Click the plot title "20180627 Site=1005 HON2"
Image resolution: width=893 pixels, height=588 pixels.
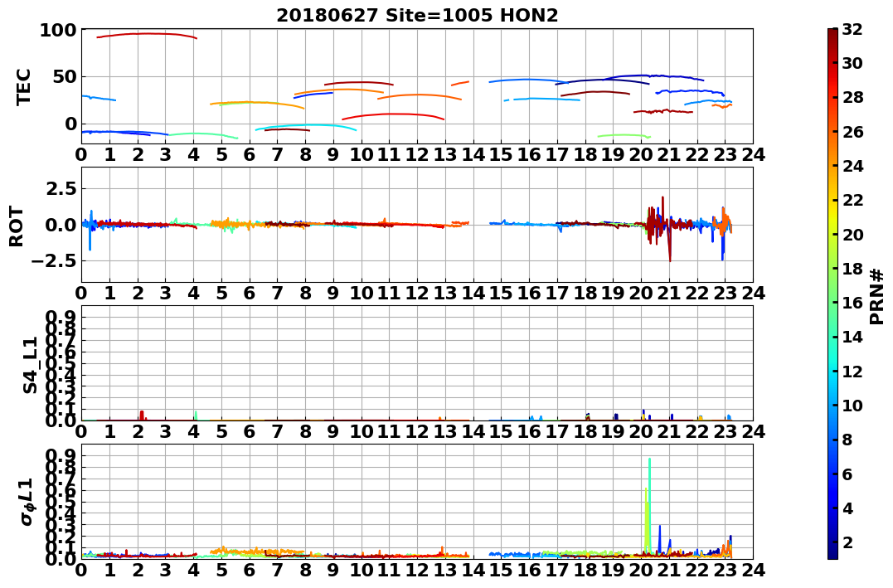417,16
